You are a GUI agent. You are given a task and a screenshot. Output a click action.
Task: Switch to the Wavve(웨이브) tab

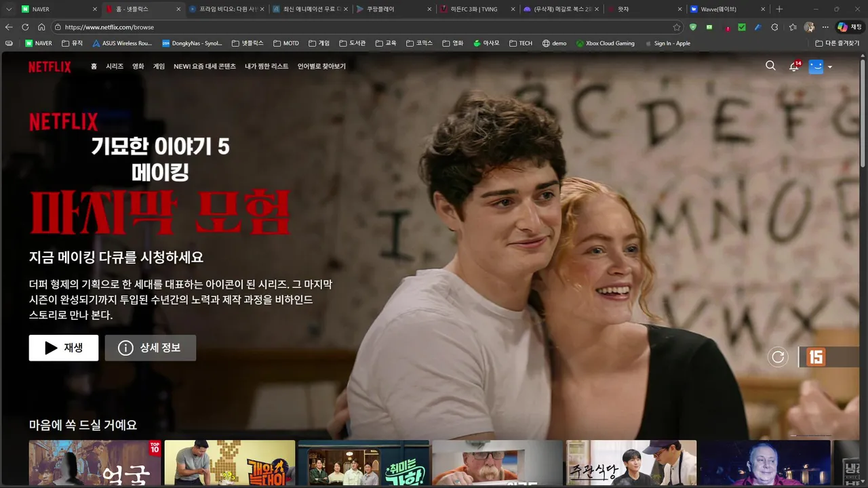[x=730, y=9]
